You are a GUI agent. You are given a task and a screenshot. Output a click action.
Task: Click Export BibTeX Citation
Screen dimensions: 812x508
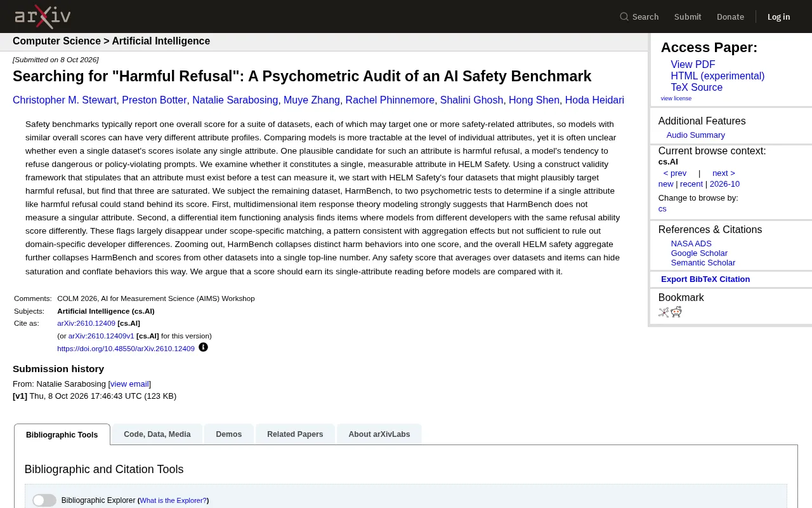tap(705, 279)
